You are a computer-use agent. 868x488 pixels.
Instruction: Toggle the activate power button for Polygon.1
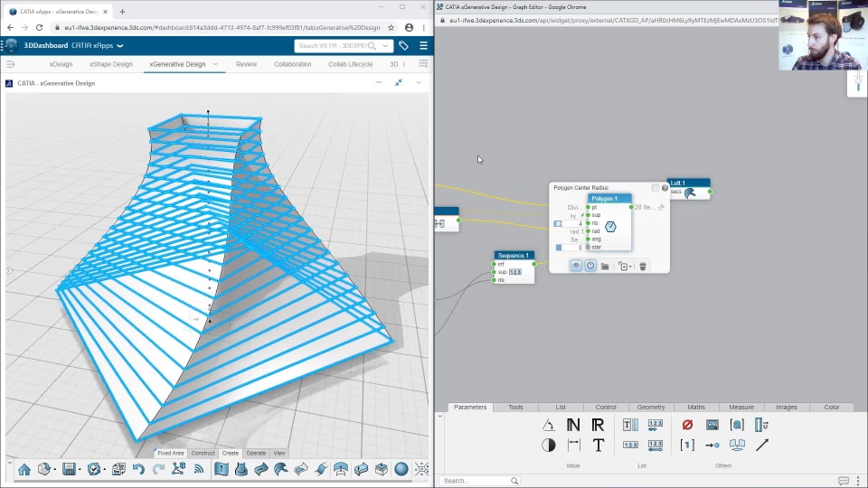click(590, 266)
